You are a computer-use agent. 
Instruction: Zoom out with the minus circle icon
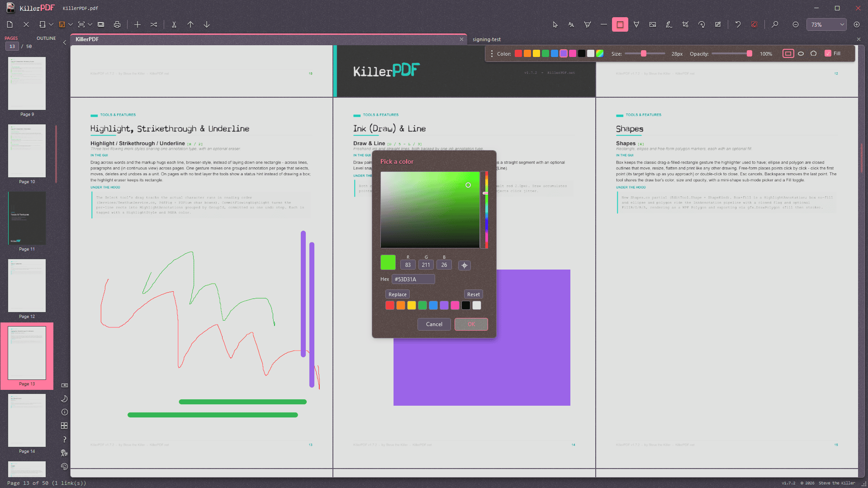(796, 24)
